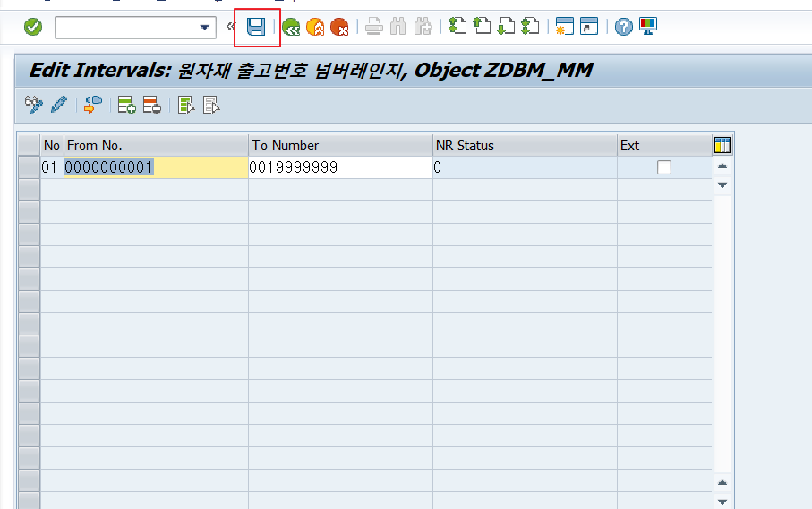
Task: Click scroll-up arrow just below table settings icon
Action: (722, 166)
